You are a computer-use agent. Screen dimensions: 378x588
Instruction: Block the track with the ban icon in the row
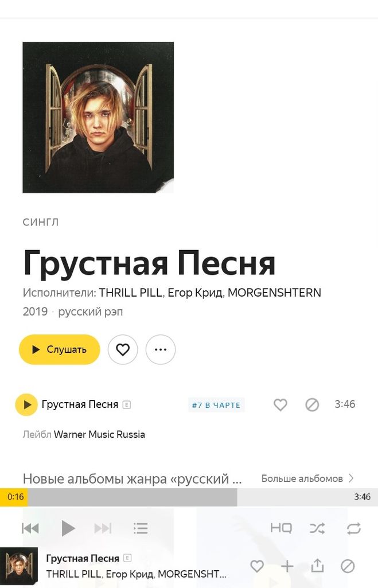pyautogui.click(x=312, y=404)
